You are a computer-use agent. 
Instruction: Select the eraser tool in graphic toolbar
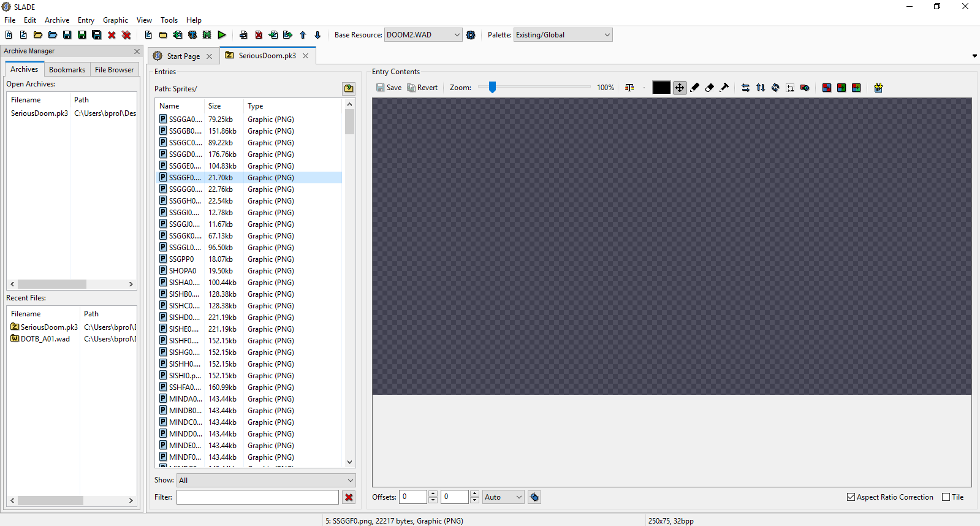[709, 88]
